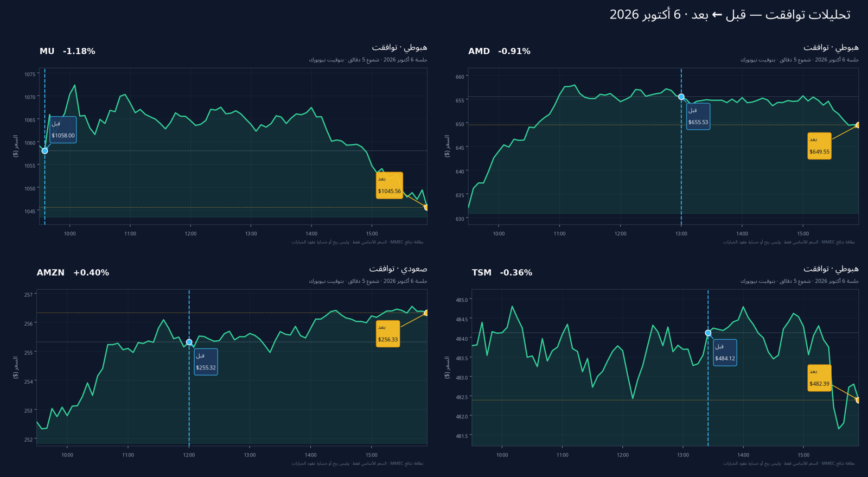Click the 'هبوطي · توافقت' verdict above TSM chart
The image size is (868, 477).
831,269
